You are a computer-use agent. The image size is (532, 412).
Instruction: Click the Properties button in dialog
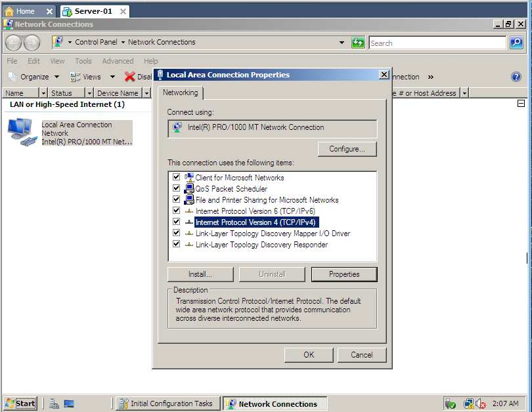click(344, 274)
